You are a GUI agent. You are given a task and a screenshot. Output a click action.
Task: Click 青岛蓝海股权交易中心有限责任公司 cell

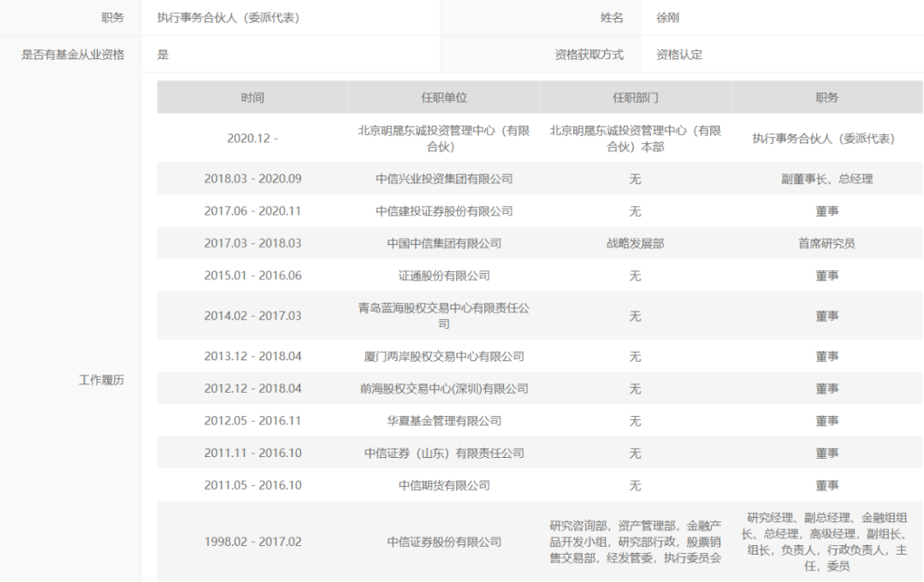(444, 316)
